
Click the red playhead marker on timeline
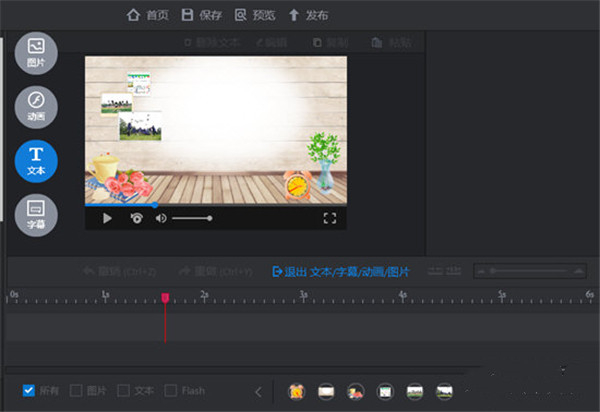[x=165, y=299]
